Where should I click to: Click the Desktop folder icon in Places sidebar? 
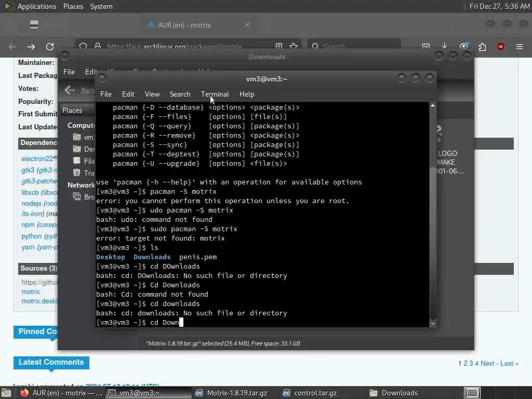[x=77, y=149]
